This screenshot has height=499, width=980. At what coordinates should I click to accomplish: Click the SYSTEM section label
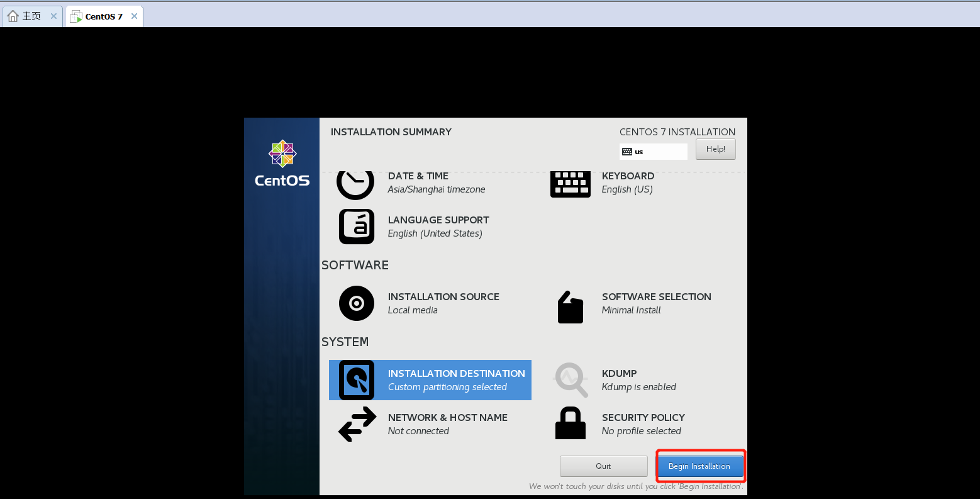(345, 342)
